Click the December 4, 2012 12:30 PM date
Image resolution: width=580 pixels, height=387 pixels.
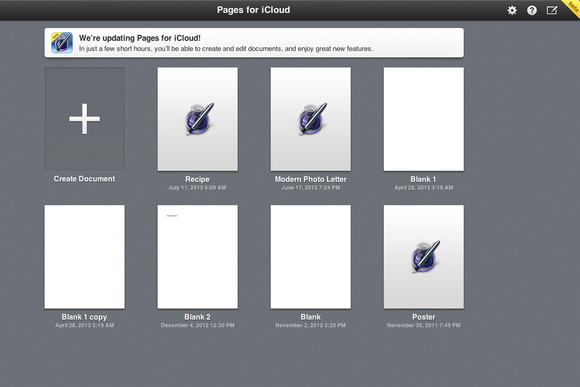198,325
